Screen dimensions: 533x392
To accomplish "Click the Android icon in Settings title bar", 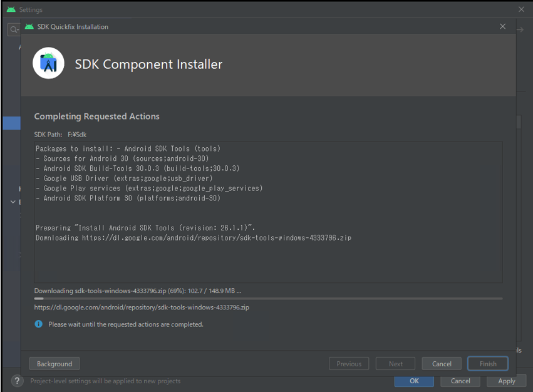I will tap(11, 9).
